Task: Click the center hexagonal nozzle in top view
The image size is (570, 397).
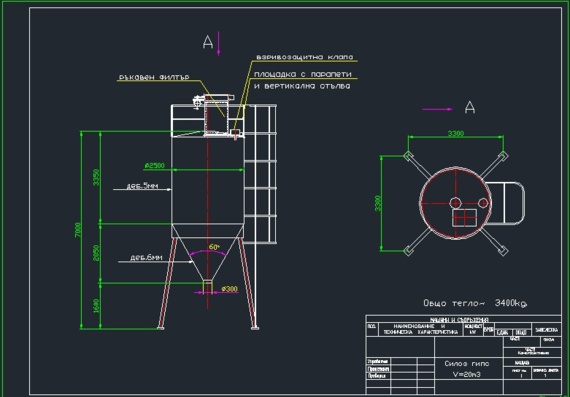Action: (455, 203)
